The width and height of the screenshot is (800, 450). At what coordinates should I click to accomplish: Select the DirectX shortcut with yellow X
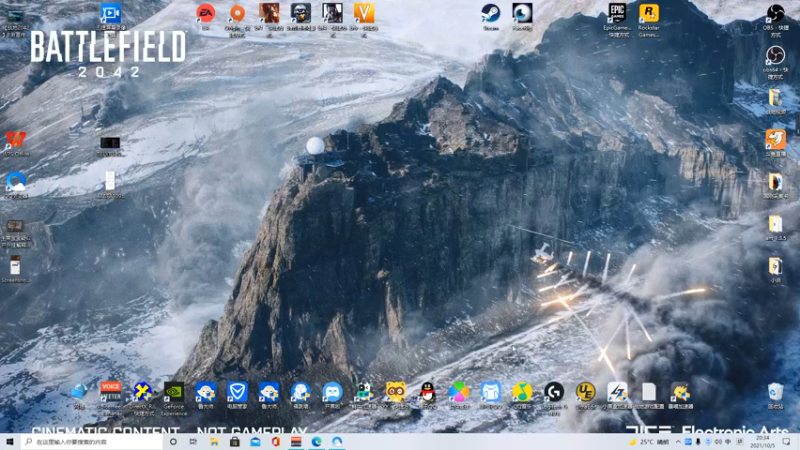(x=142, y=392)
